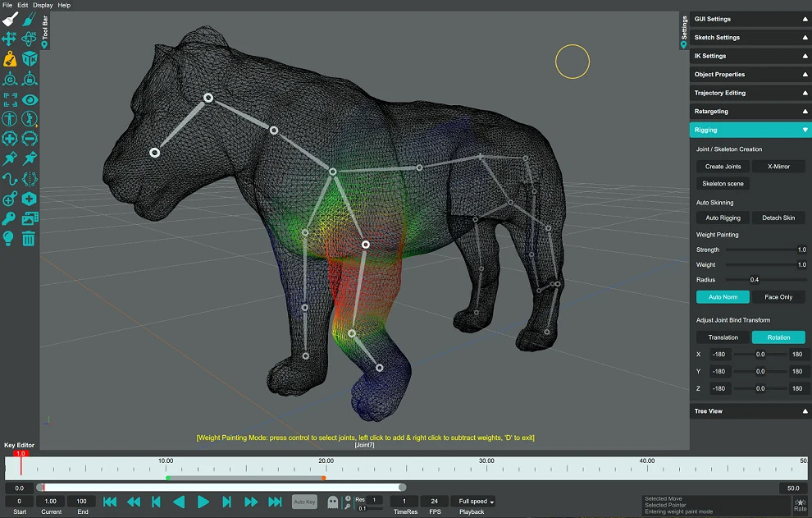This screenshot has width=812, height=518.
Task: Click the frame selection brackets icon
Action: [x=10, y=99]
